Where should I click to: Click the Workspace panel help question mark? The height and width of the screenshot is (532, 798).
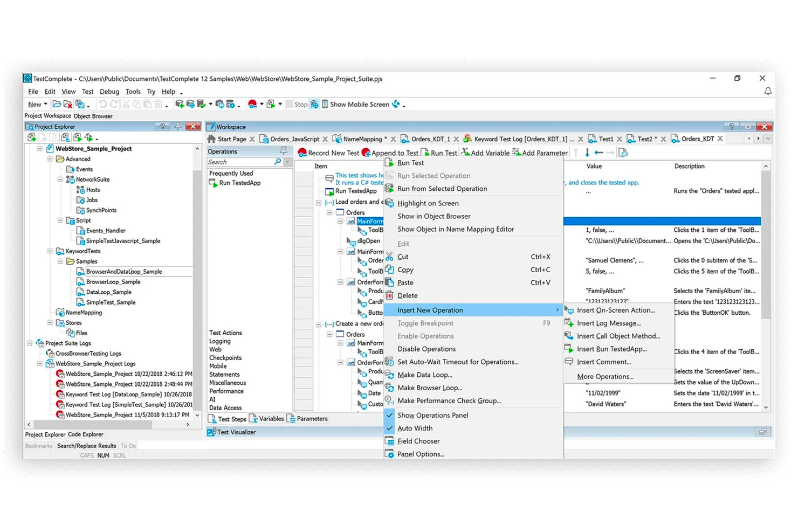click(732, 127)
